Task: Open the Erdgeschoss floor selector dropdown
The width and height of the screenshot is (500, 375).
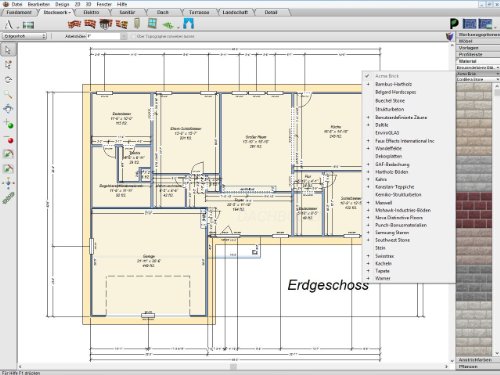Action: [24, 36]
